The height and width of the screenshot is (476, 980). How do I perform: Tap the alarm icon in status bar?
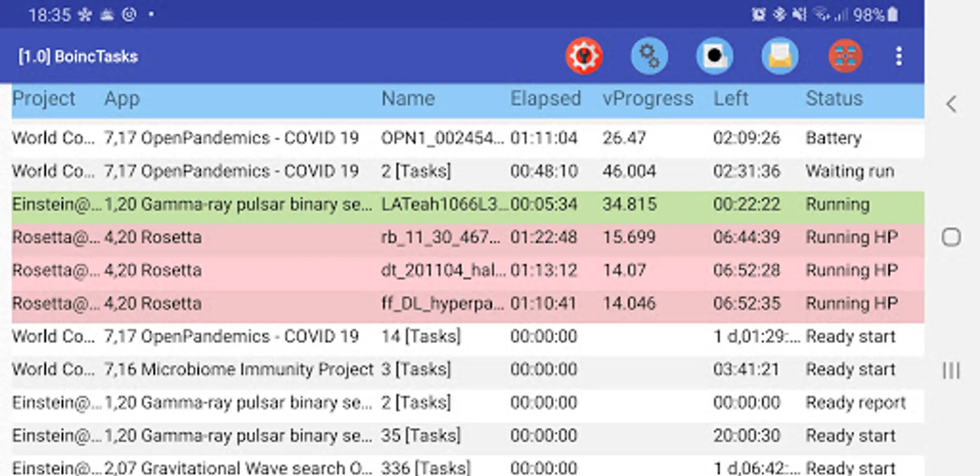(758, 15)
